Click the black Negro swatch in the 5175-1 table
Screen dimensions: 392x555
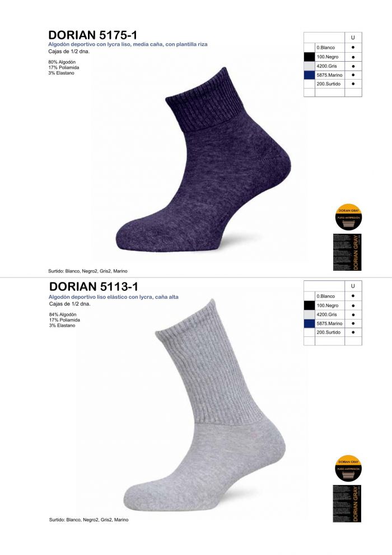click(x=309, y=57)
